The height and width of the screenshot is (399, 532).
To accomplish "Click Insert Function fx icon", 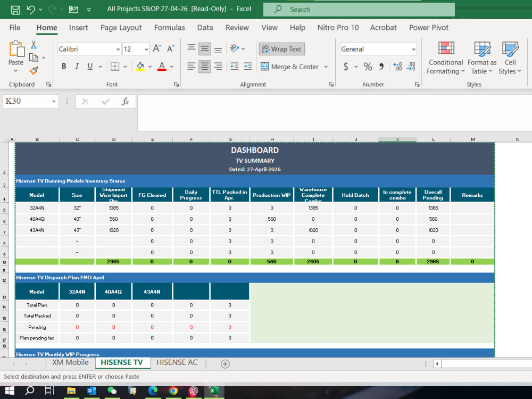I will click(x=125, y=102).
